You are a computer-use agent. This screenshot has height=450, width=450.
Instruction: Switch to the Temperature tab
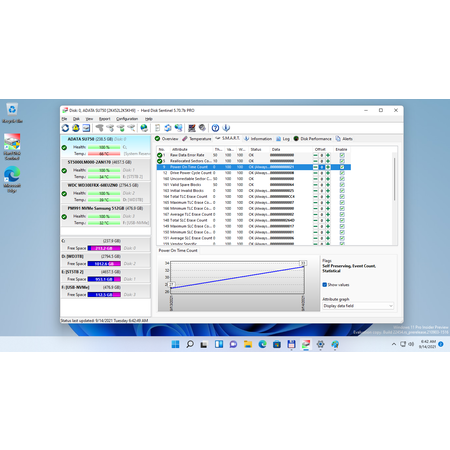197,139
